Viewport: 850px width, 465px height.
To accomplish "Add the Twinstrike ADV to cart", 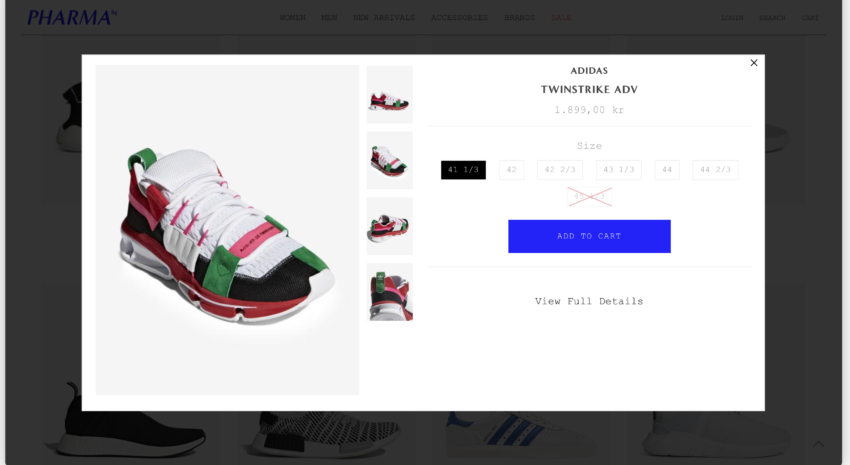I will pos(589,236).
